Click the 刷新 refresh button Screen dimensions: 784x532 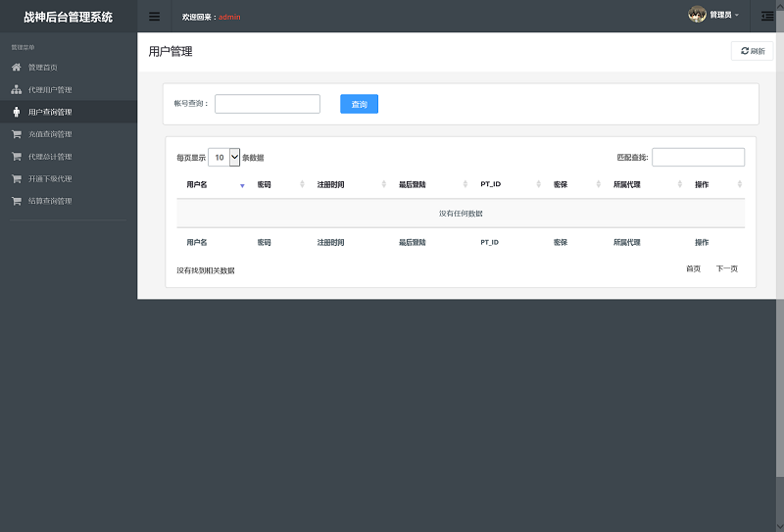tap(752, 51)
